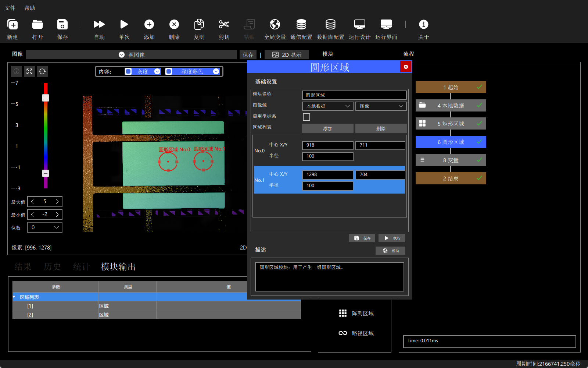Select 6 圆形区域 flow node
The width and height of the screenshot is (588, 368).
pos(451,142)
